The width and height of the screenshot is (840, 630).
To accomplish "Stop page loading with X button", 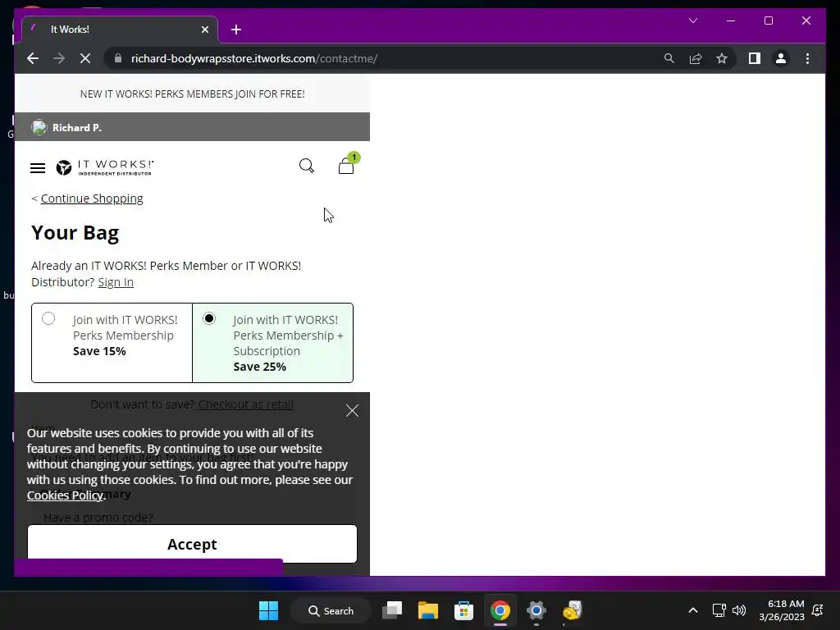I will point(85,58).
